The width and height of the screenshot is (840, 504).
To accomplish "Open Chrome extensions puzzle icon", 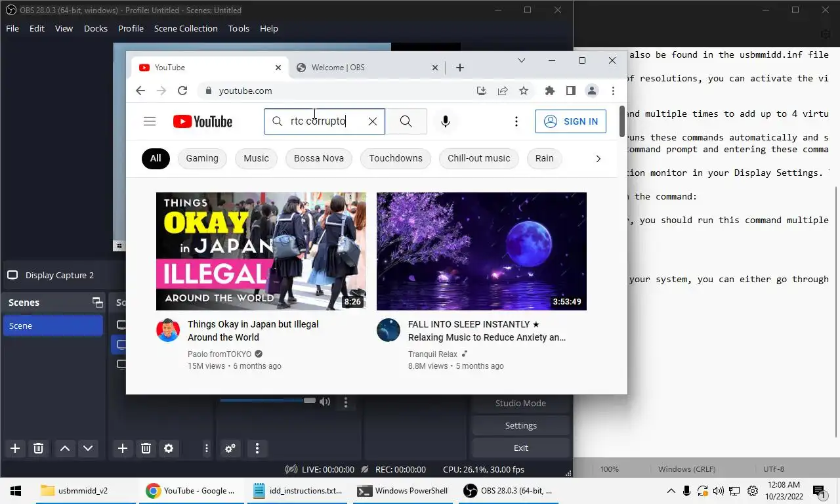I will pos(550,91).
